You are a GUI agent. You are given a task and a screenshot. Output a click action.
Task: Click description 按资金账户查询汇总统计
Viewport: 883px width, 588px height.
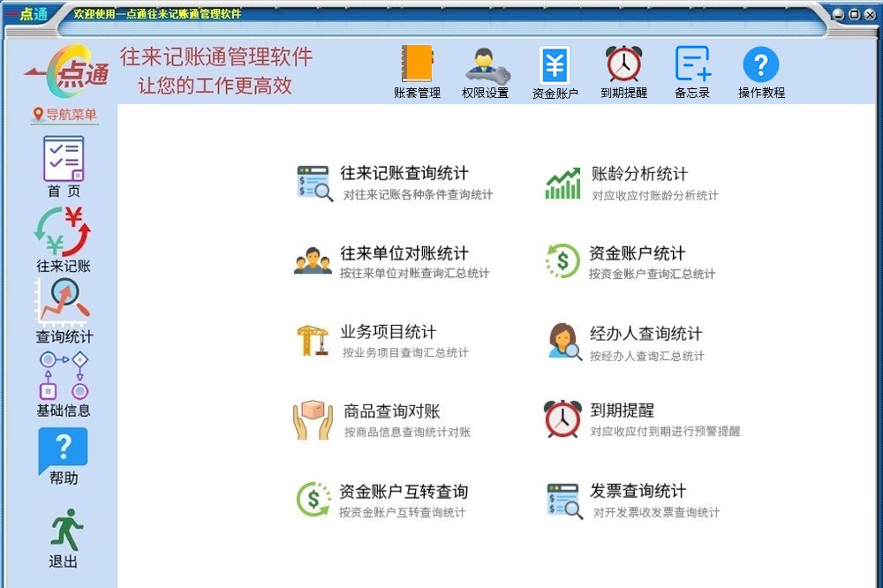tap(653, 274)
